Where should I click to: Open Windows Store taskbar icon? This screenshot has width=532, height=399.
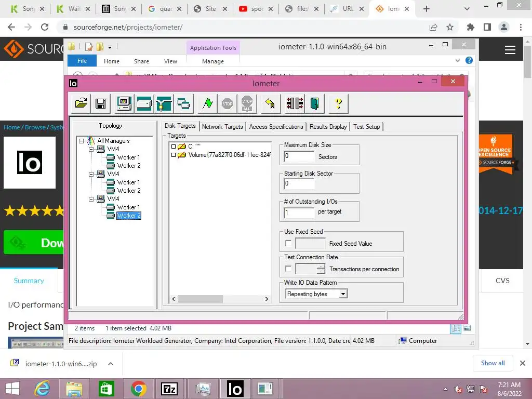tap(106, 389)
